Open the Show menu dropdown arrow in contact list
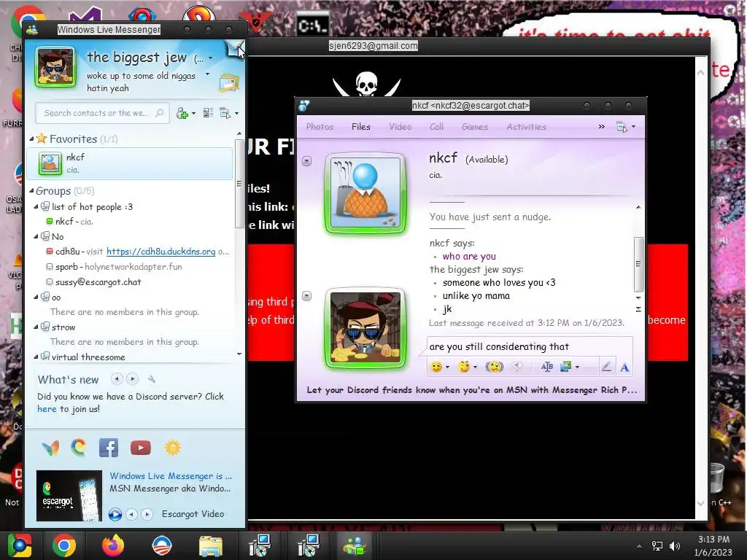The width and height of the screenshot is (747, 560). (x=237, y=113)
